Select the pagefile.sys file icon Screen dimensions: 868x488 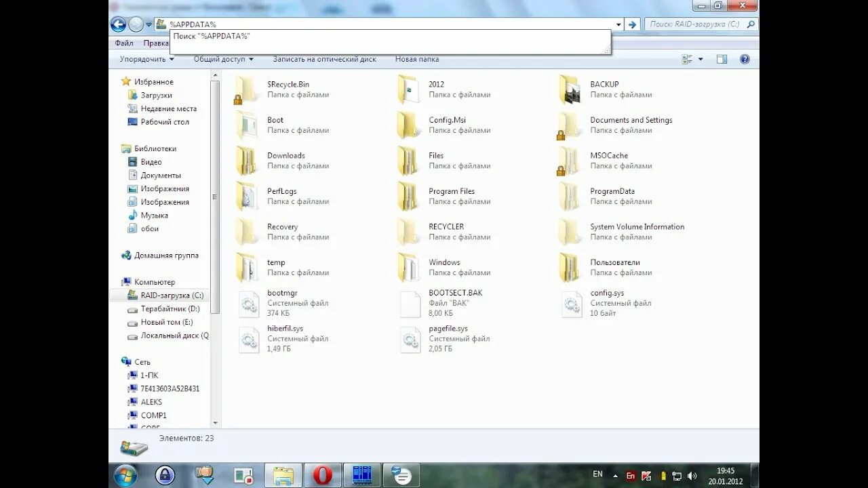[x=410, y=340]
